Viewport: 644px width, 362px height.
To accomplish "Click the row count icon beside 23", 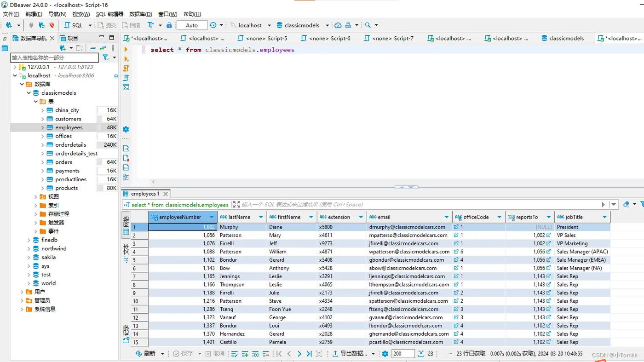I will [421, 354].
